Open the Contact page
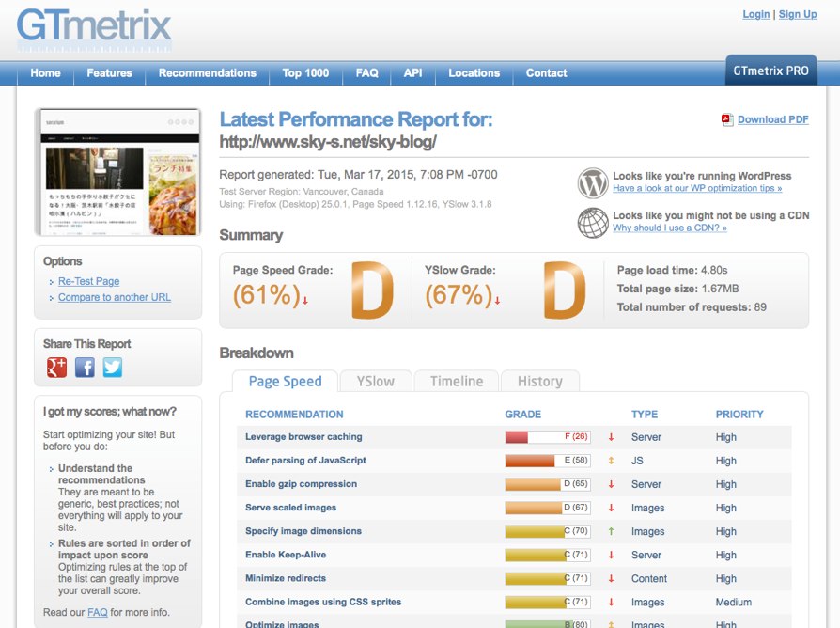 coord(547,73)
